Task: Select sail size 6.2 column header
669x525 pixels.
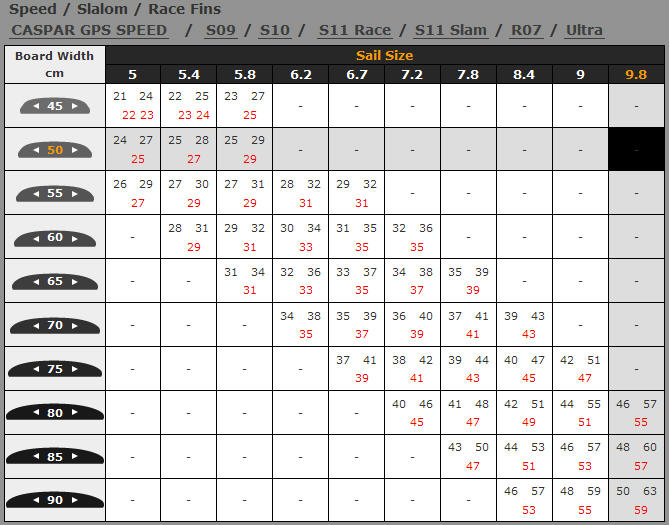Action: coord(300,74)
